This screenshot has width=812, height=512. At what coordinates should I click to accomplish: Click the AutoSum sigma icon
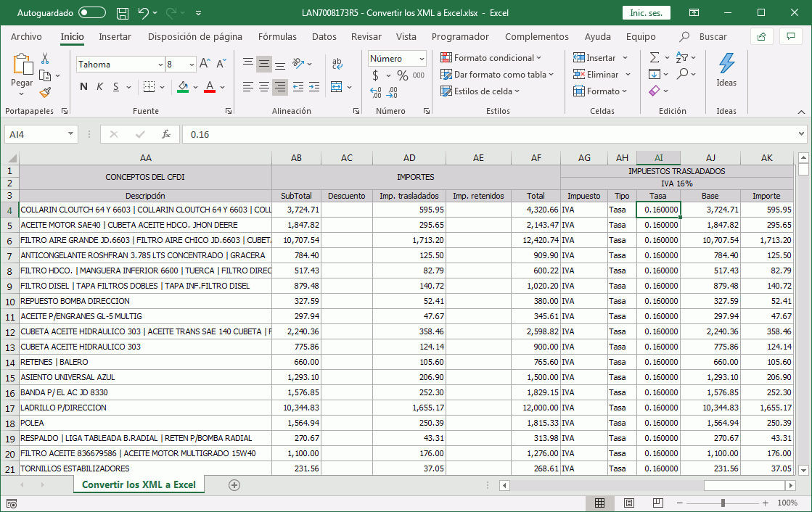pos(655,57)
